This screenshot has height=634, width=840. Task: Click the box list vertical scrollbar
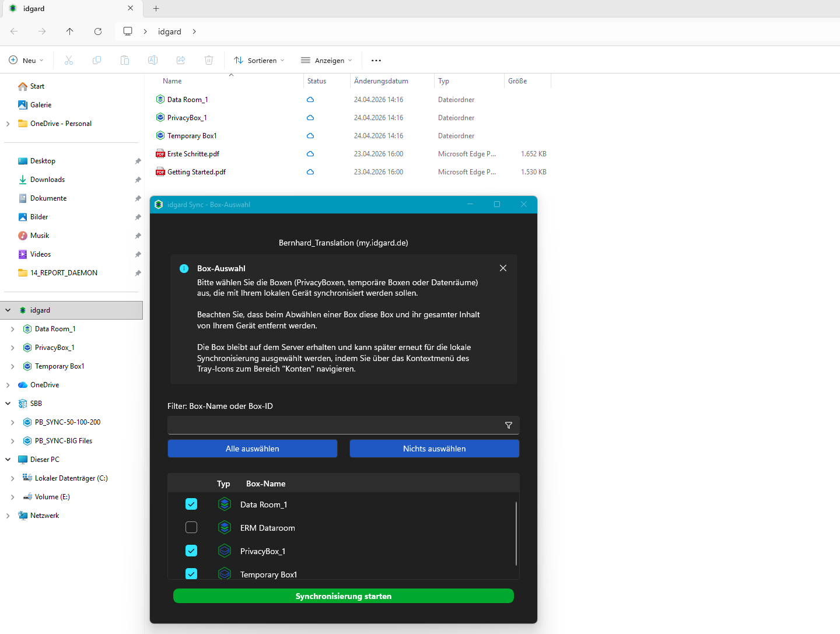[516, 533]
